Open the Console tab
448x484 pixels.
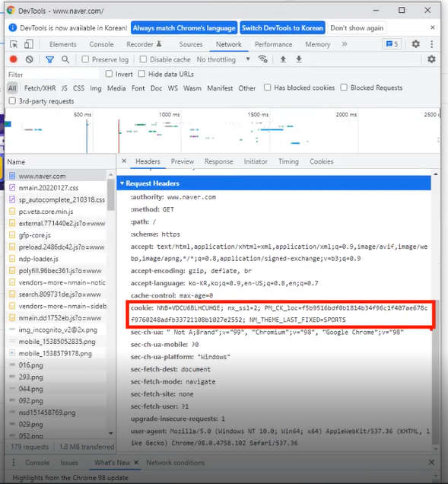coord(101,44)
